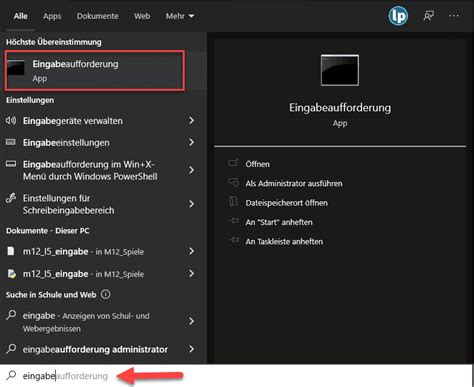Expand arrow for eingabeaufforderung administrator
The height and width of the screenshot is (387, 474).
[191, 349]
